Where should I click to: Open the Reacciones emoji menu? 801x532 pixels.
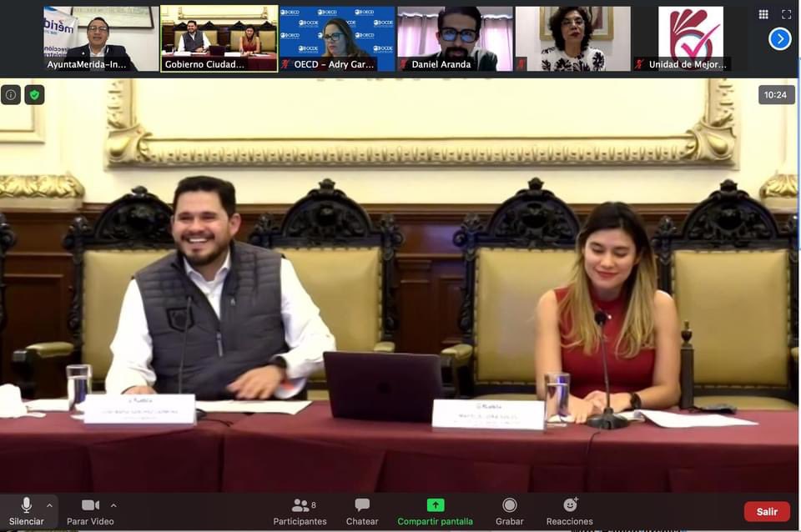pyautogui.click(x=570, y=512)
